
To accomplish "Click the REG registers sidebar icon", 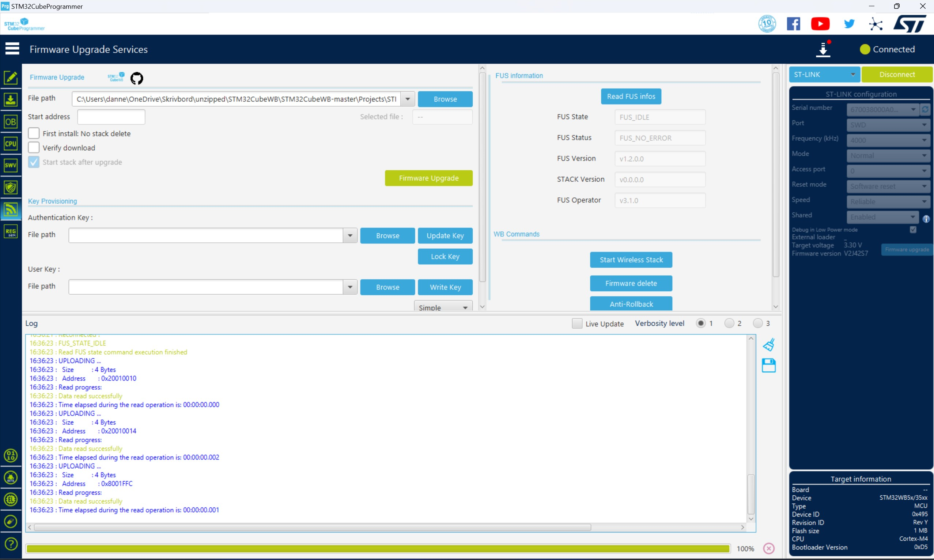I will point(11,231).
